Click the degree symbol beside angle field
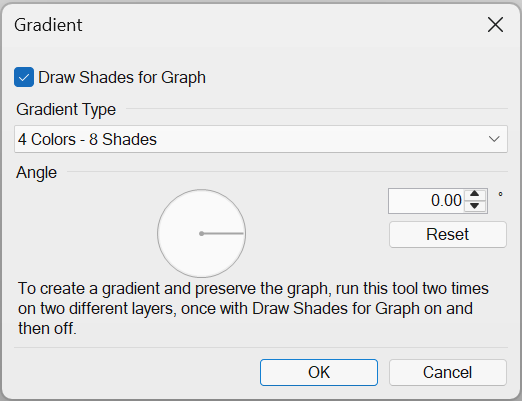Viewport: 522px width, 401px height. tap(500, 194)
